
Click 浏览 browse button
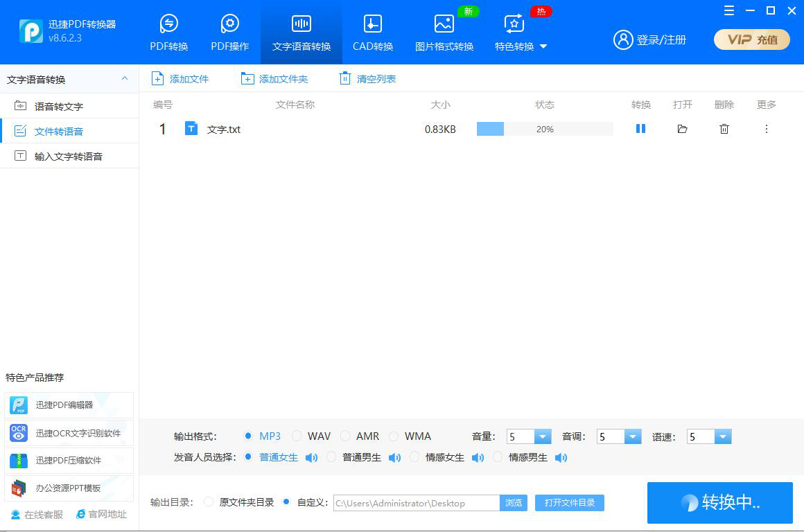coord(514,503)
